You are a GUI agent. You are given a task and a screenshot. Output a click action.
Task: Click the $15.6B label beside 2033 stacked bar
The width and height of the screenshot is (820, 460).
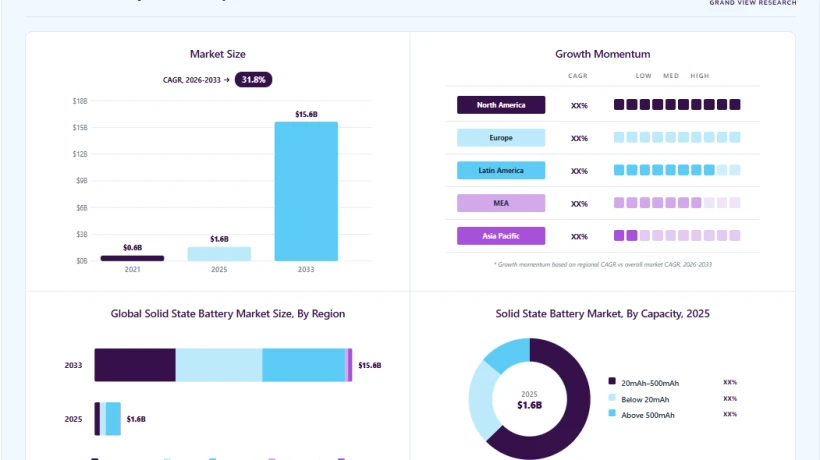[370, 365]
